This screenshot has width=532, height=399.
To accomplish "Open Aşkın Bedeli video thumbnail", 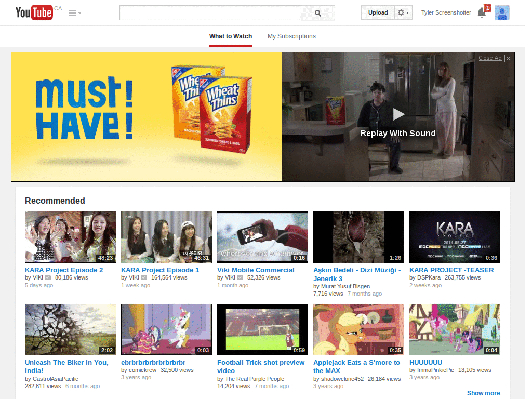I will (358, 237).
